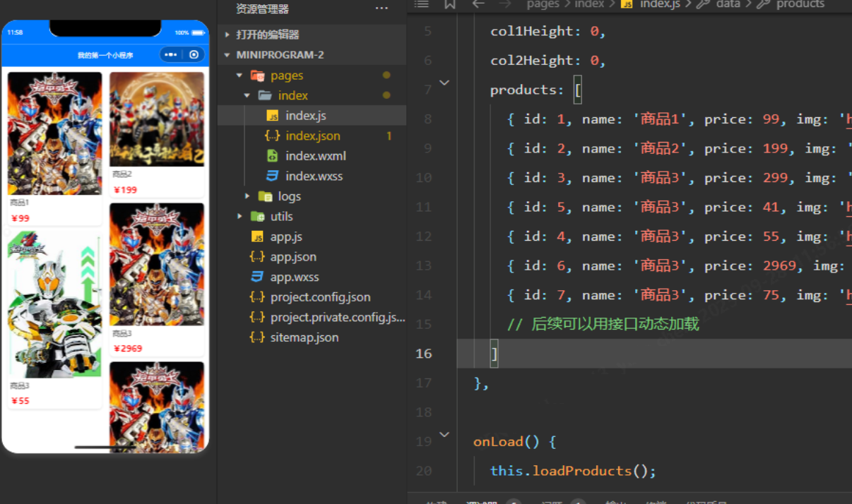Fold the products array at line 7

pyautogui.click(x=444, y=83)
